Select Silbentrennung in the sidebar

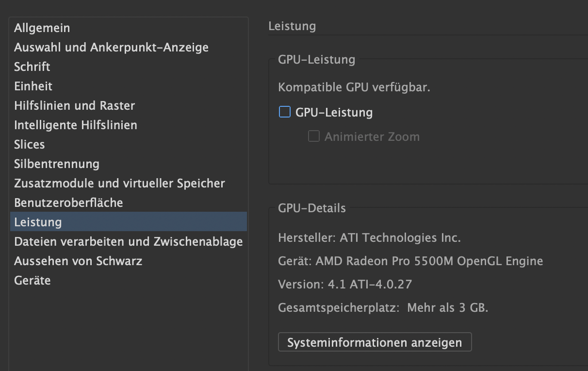pyautogui.click(x=57, y=164)
